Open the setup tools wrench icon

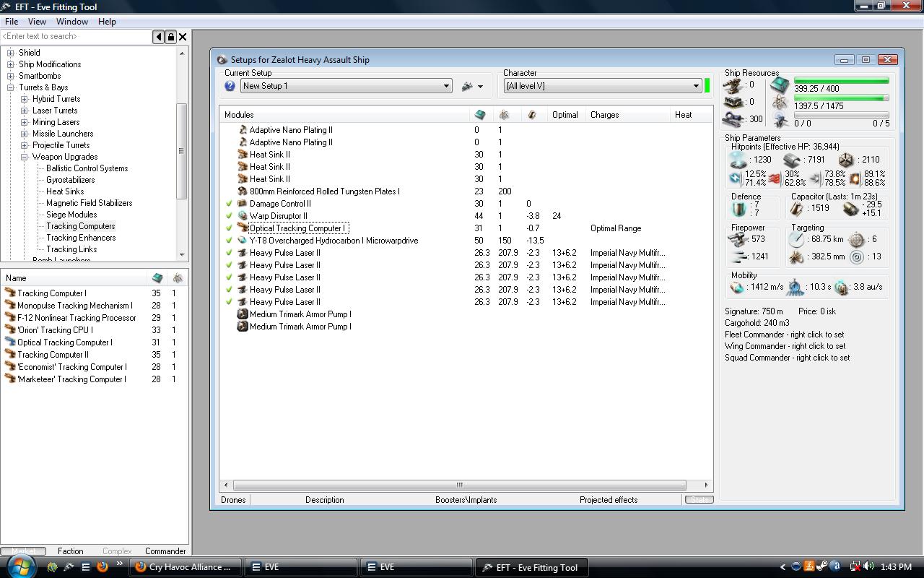467,86
